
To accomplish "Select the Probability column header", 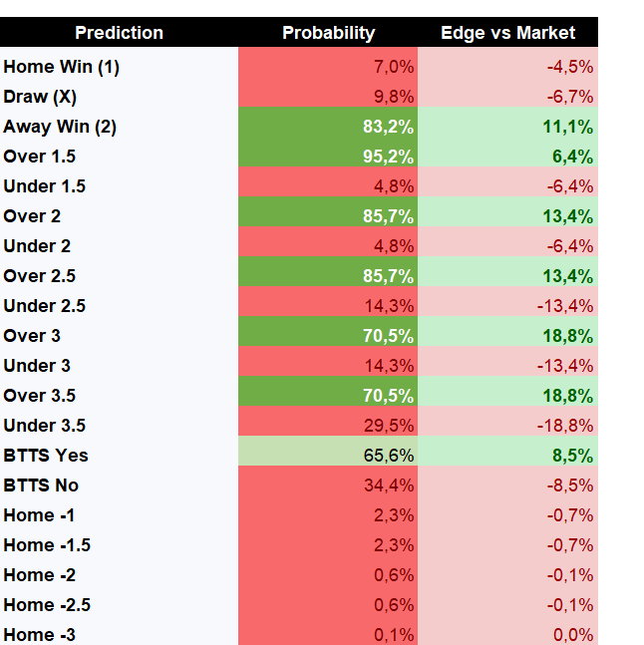I will point(328,32).
